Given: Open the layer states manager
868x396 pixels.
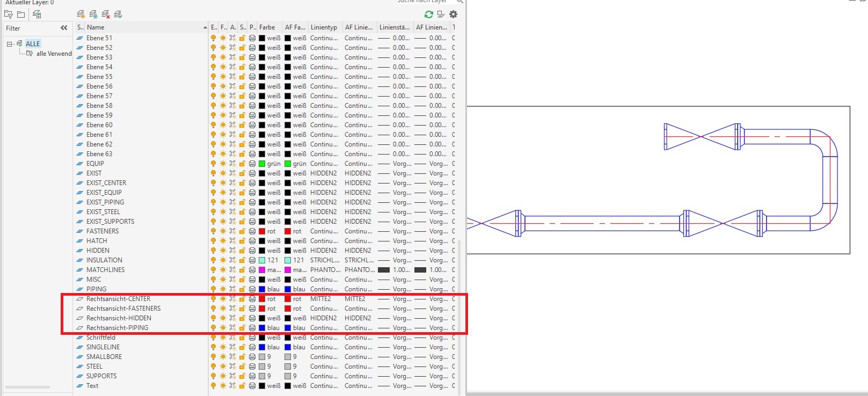Looking at the screenshot, I should (37, 14).
